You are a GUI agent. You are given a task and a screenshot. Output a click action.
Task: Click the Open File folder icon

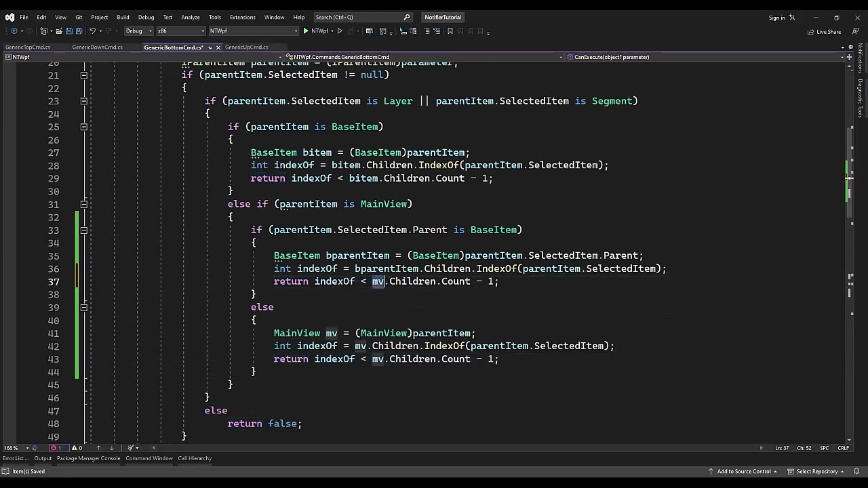click(x=59, y=30)
